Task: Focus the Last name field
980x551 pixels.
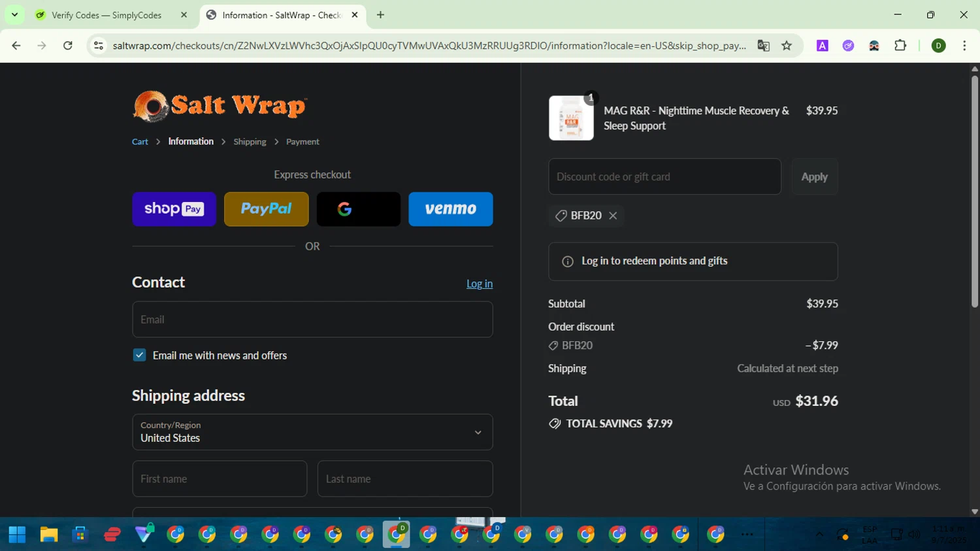Action: click(405, 478)
